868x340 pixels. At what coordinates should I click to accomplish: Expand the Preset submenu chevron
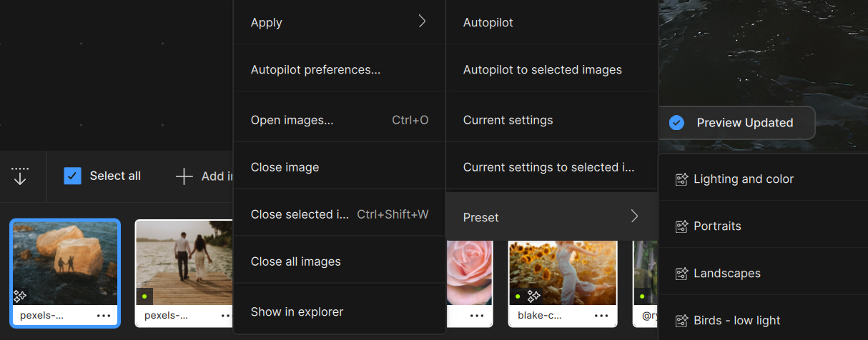coord(634,216)
